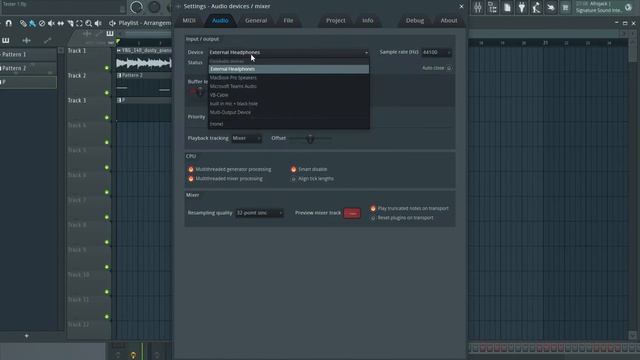This screenshot has height=360, width=640.
Task: Choose (none) from device list
Action: pos(289,124)
